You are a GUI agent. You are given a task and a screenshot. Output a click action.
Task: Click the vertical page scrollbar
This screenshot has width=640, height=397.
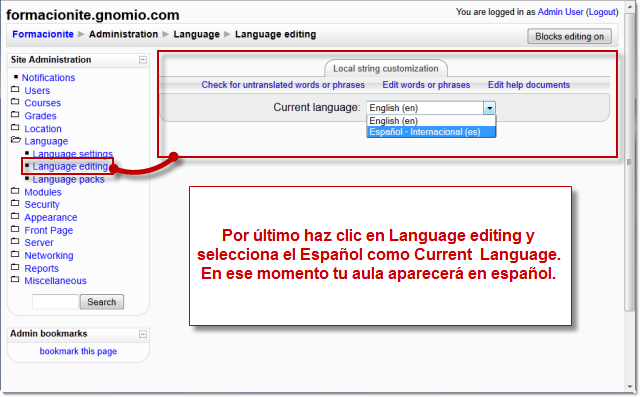pyautogui.click(x=629, y=163)
